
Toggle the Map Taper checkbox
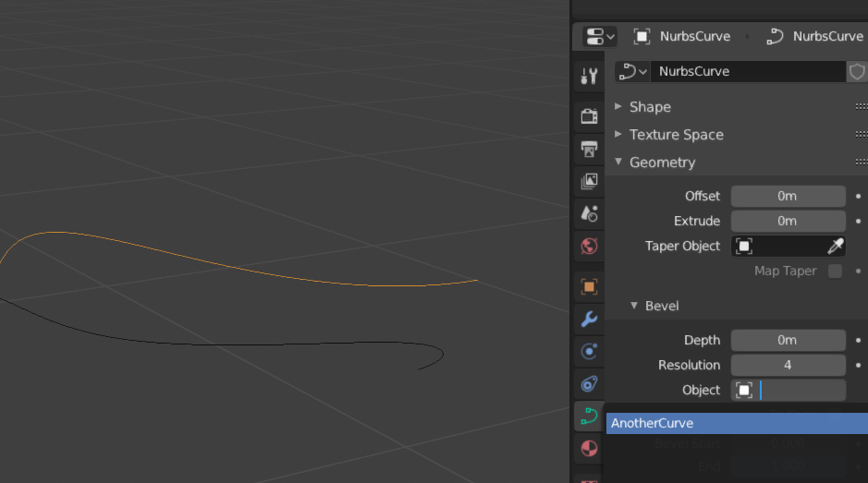[835, 272]
